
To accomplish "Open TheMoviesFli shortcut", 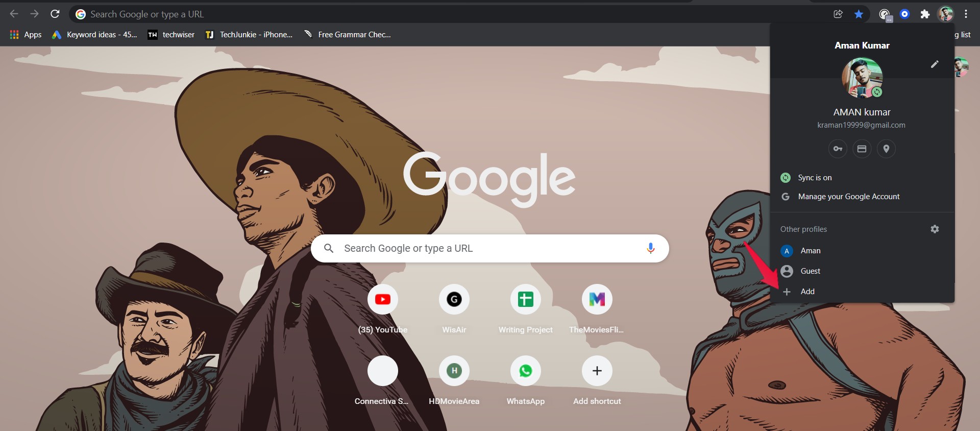I will (597, 309).
